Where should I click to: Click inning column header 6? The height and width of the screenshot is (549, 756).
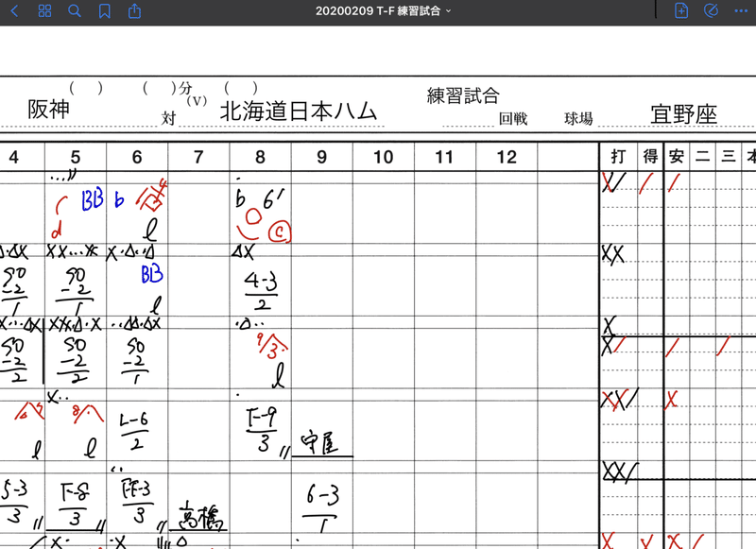tap(137, 157)
